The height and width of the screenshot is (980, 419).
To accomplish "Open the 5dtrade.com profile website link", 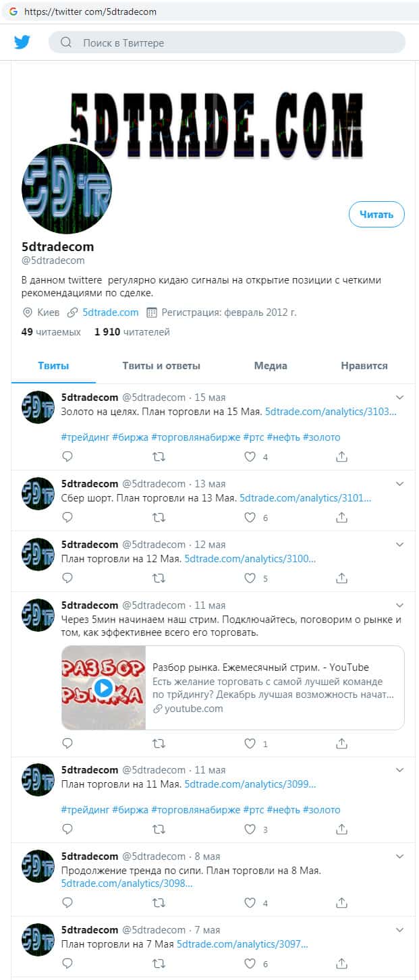I will 110,312.
